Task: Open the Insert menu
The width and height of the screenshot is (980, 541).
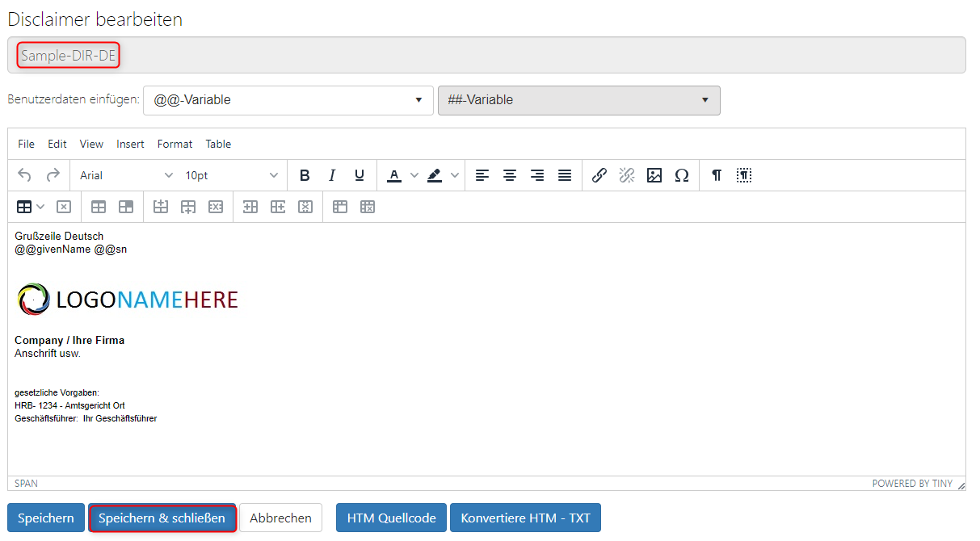Action: pyautogui.click(x=130, y=144)
